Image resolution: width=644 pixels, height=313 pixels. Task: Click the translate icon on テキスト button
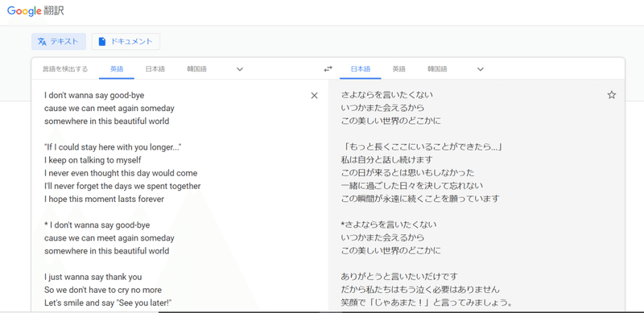click(x=42, y=42)
